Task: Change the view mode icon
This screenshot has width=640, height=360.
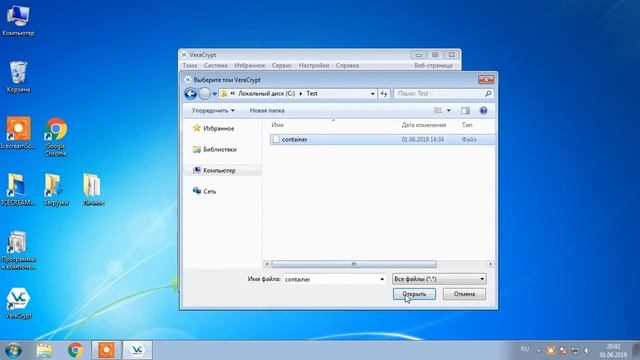Action: (438, 111)
